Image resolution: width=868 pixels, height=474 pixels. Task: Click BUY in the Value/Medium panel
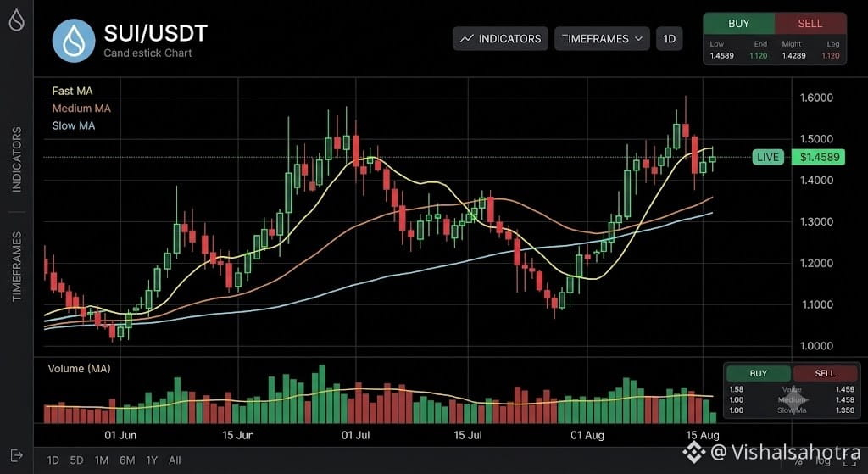pyautogui.click(x=759, y=373)
